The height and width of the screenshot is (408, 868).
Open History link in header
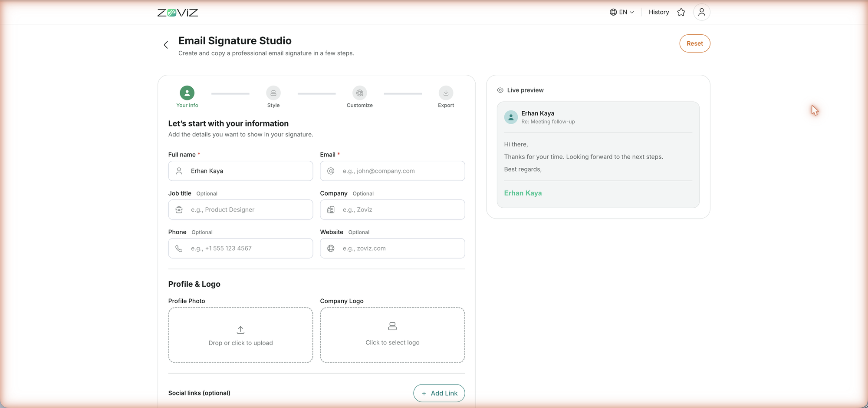point(658,12)
